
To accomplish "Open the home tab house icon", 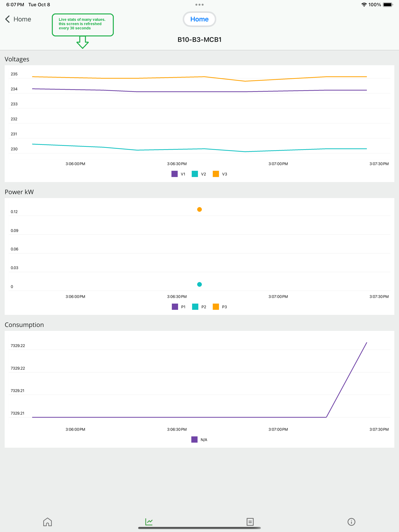I will click(x=47, y=522).
